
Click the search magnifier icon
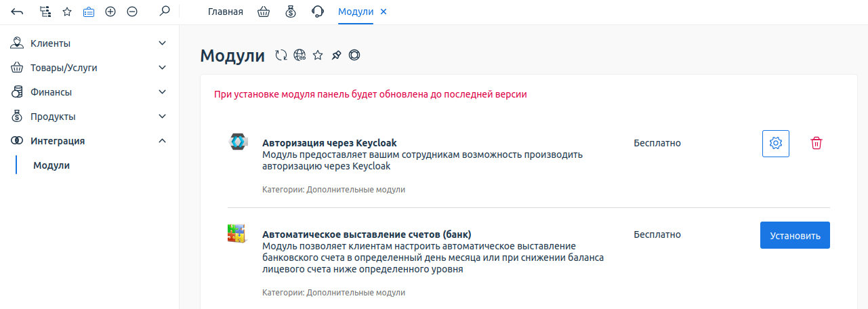tap(164, 12)
